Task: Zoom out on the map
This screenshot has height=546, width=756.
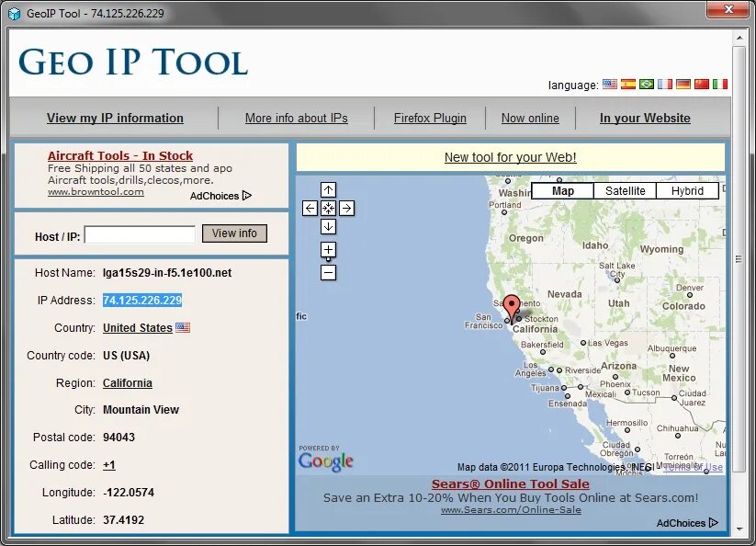Action: click(328, 272)
